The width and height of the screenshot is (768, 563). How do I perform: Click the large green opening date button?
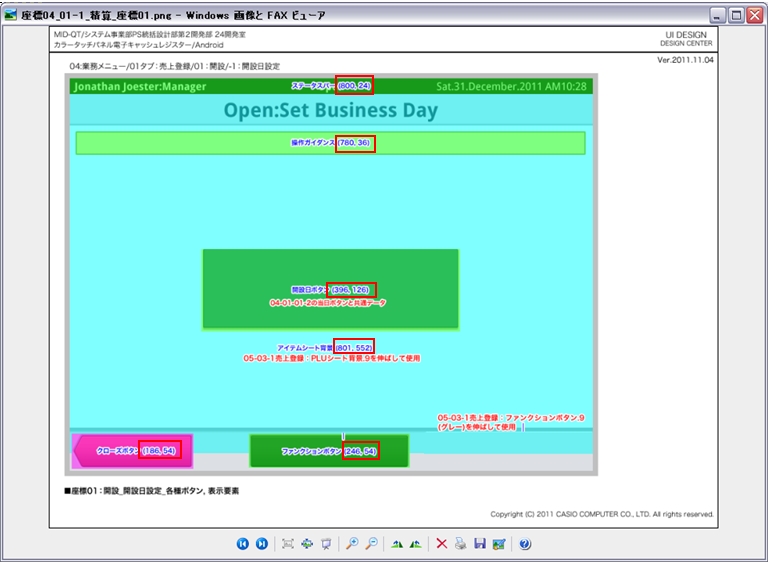point(330,289)
